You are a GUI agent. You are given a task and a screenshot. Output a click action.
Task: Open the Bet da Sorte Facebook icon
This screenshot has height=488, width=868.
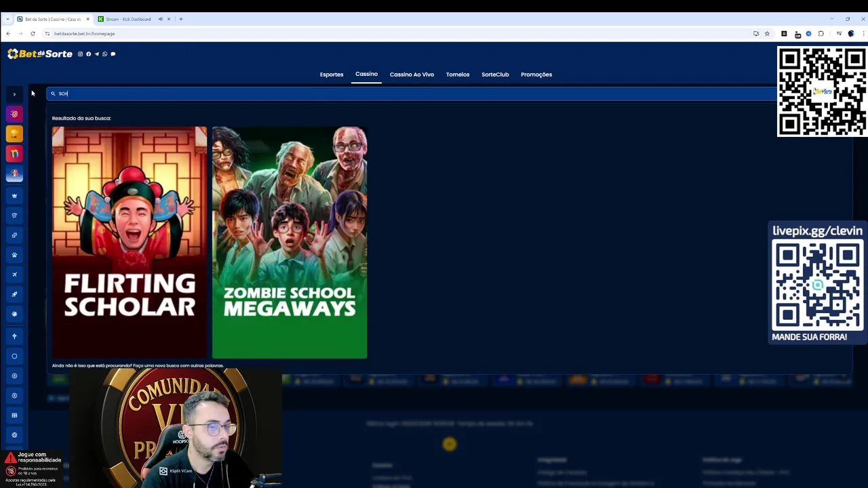(88, 54)
